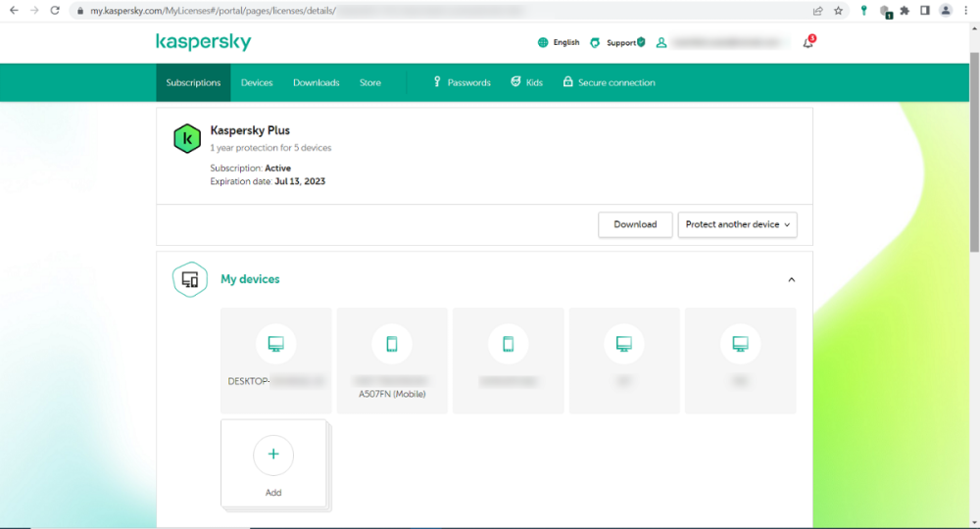Image resolution: width=980 pixels, height=529 pixels.
Task: Select the DESKTOP device monitor icon
Action: click(x=275, y=344)
